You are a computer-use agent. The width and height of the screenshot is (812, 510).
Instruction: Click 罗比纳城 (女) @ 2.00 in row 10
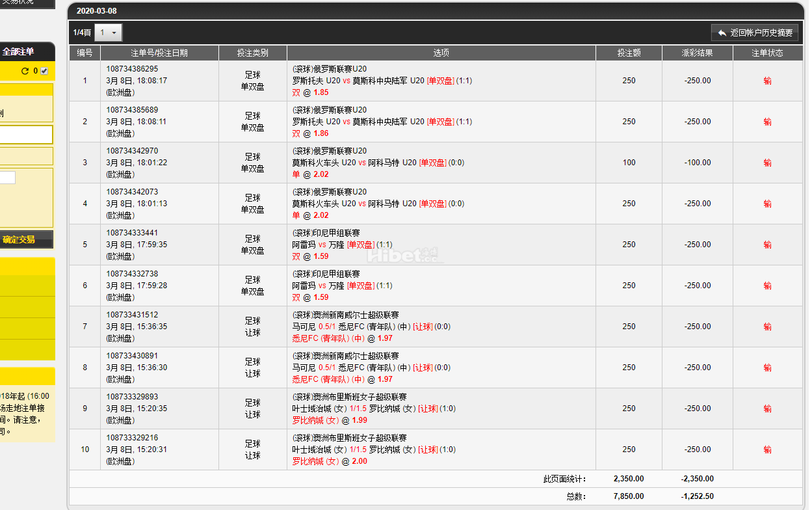click(x=329, y=461)
